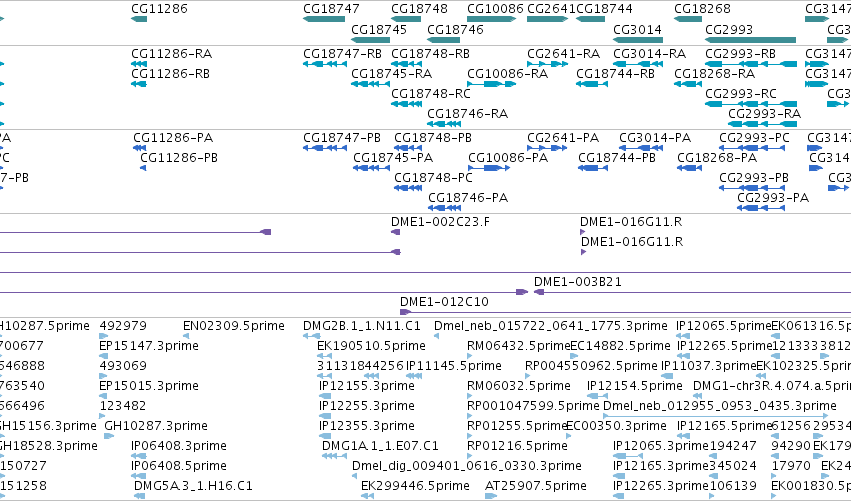Click protein CG3014-PA label

(655, 138)
